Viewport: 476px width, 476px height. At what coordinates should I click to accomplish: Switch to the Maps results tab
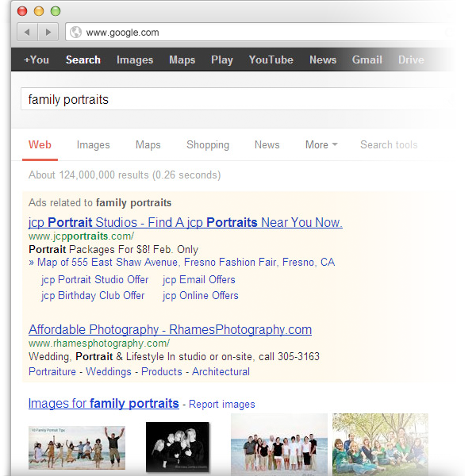[148, 145]
